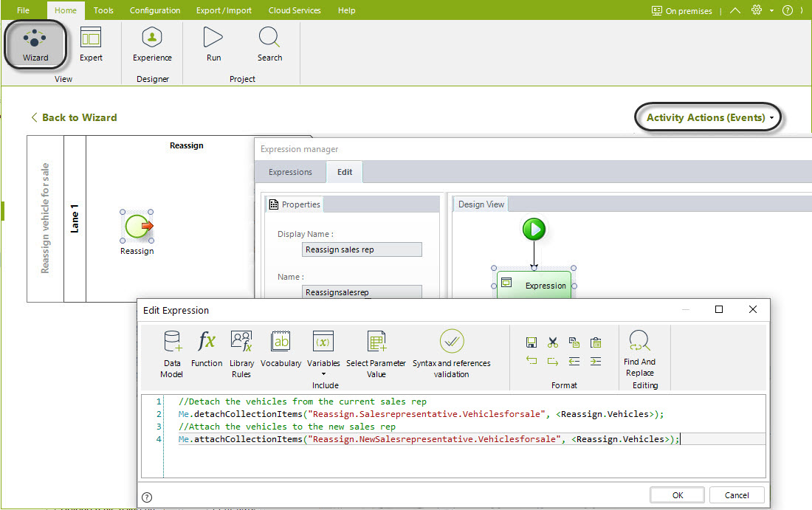This screenshot has height=510, width=812.
Task: Open the Tools ribbon tab
Action: click(103, 10)
